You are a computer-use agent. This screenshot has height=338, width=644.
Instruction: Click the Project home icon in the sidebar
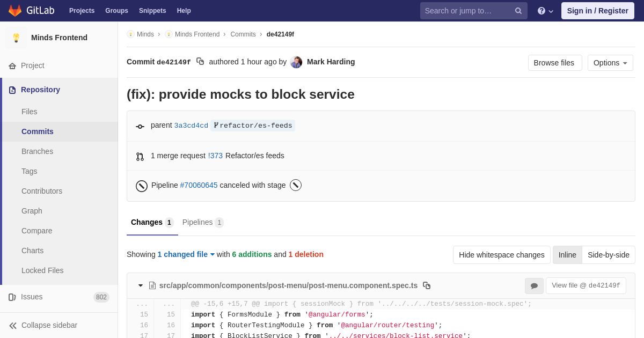(x=12, y=65)
